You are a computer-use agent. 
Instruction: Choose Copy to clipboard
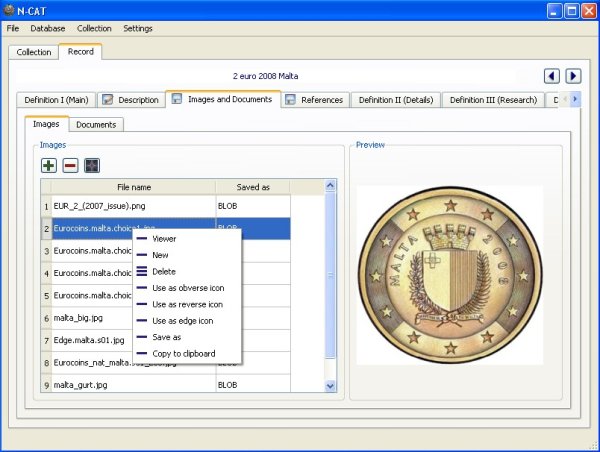tap(187, 354)
